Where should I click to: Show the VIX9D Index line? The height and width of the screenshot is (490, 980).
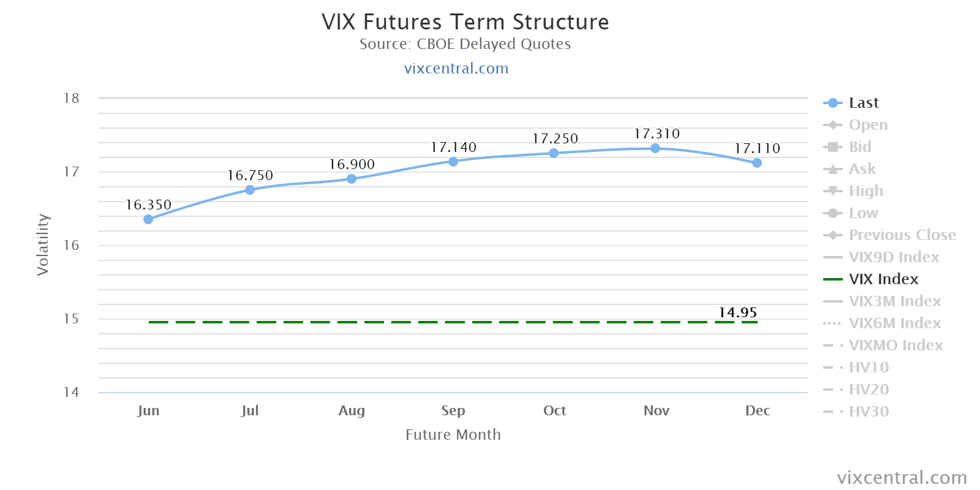click(894, 257)
